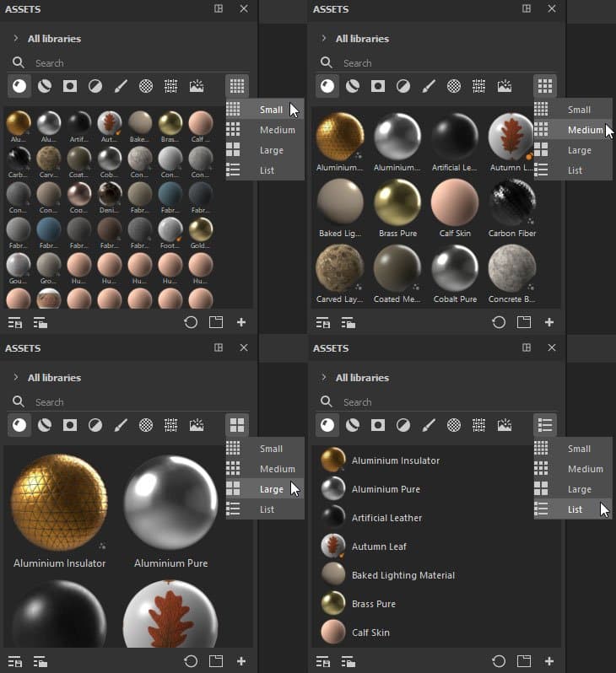The height and width of the screenshot is (673, 616).
Task: Toggle Environment maps filter in top-right panel
Action: [505, 86]
